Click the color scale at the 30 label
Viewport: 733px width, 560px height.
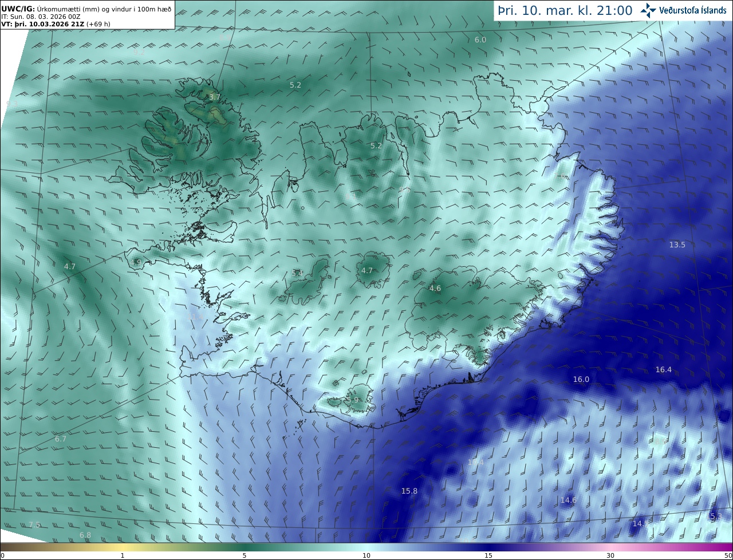click(x=610, y=555)
